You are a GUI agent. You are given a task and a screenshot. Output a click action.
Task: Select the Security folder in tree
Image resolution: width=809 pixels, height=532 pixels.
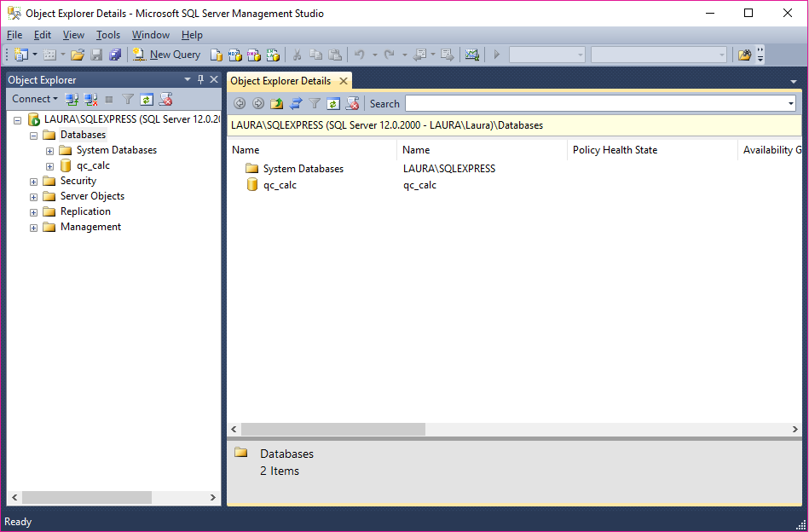click(78, 181)
